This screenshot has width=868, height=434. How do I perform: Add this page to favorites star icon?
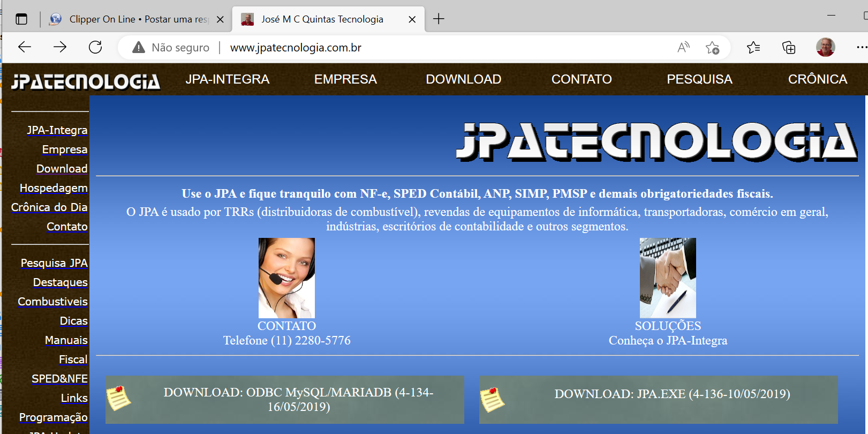click(712, 48)
